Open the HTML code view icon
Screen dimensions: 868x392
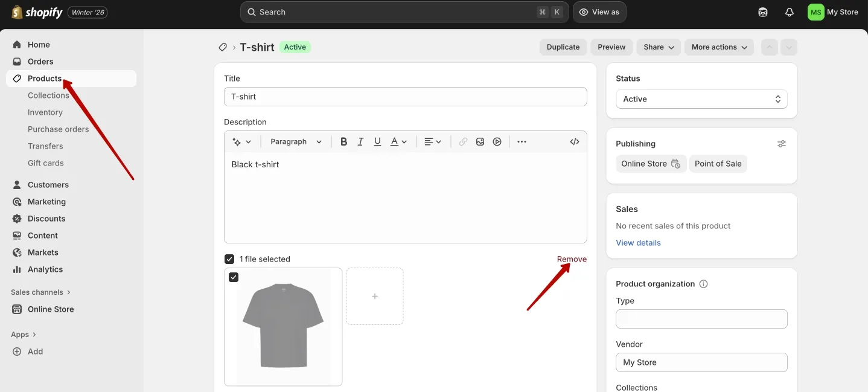click(574, 141)
